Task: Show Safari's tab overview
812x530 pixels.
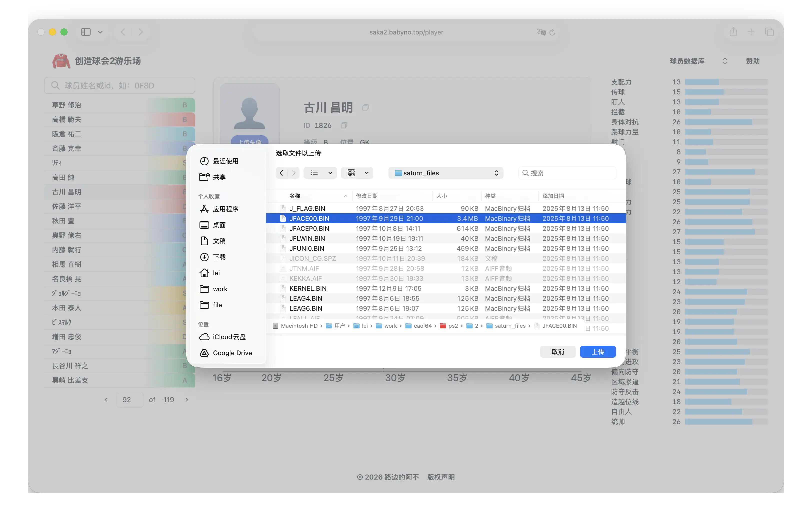Action: coord(769,32)
